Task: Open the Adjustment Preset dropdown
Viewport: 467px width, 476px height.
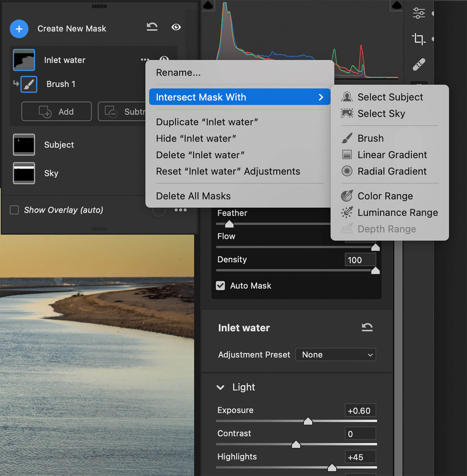Action: click(x=336, y=355)
